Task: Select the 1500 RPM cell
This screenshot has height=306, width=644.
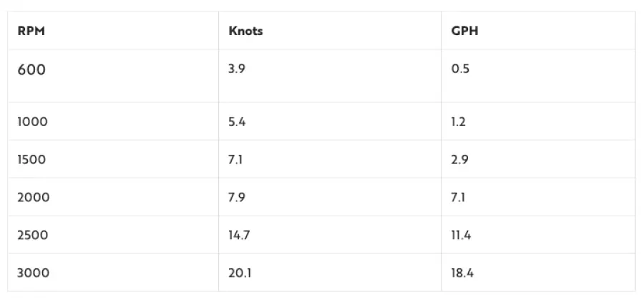Action: coord(31,160)
